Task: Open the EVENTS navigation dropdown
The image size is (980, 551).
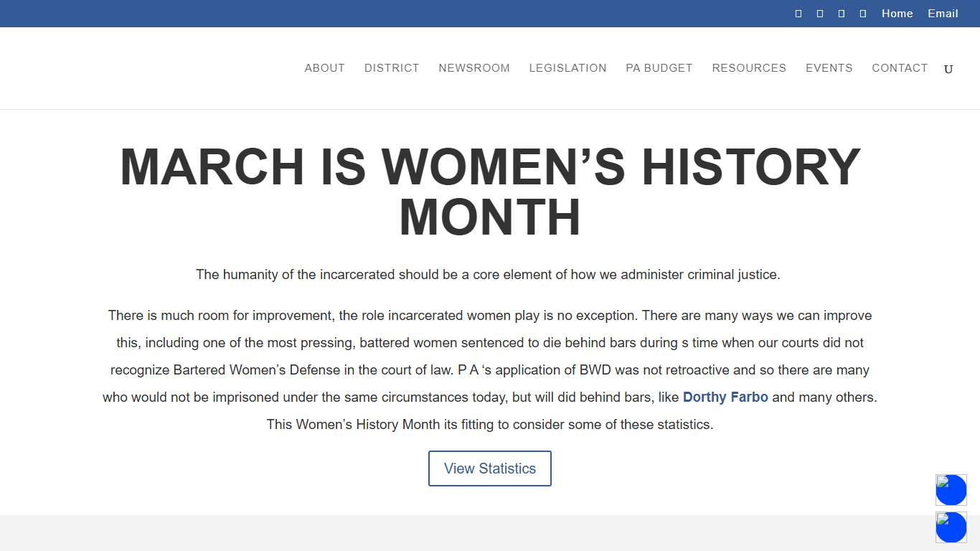Action: (829, 68)
